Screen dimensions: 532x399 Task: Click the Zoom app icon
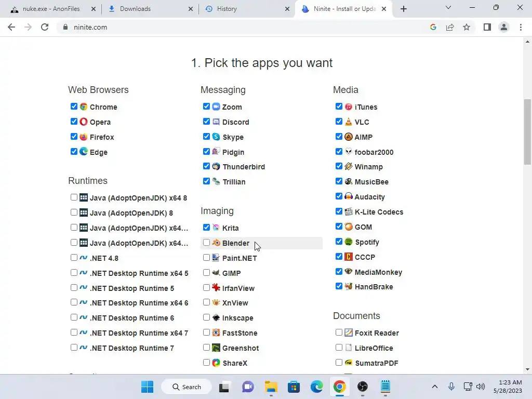point(216,107)
